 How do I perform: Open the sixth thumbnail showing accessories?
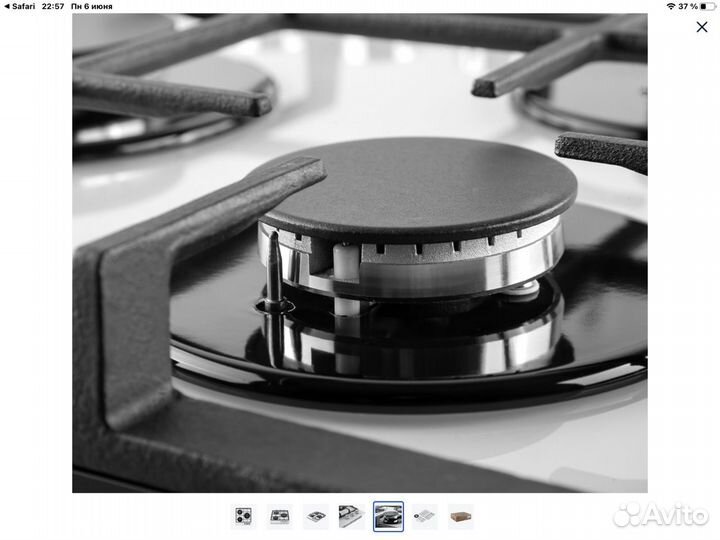[425, 516]
